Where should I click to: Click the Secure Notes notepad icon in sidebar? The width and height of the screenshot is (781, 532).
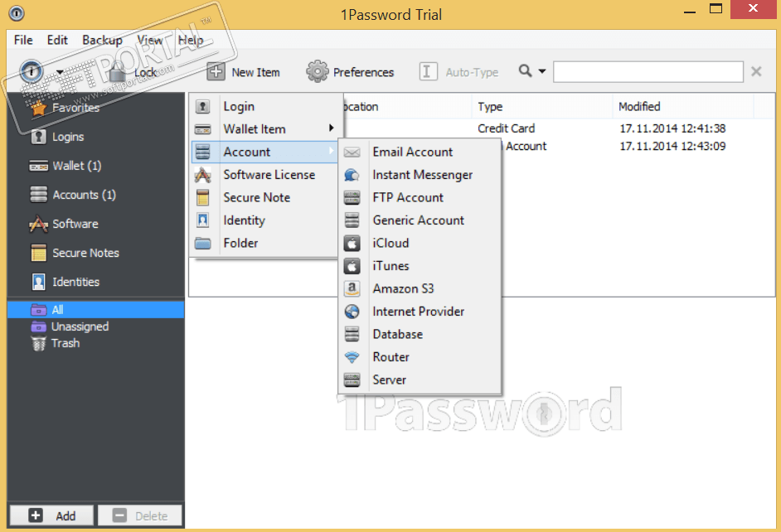coord(38,253)
